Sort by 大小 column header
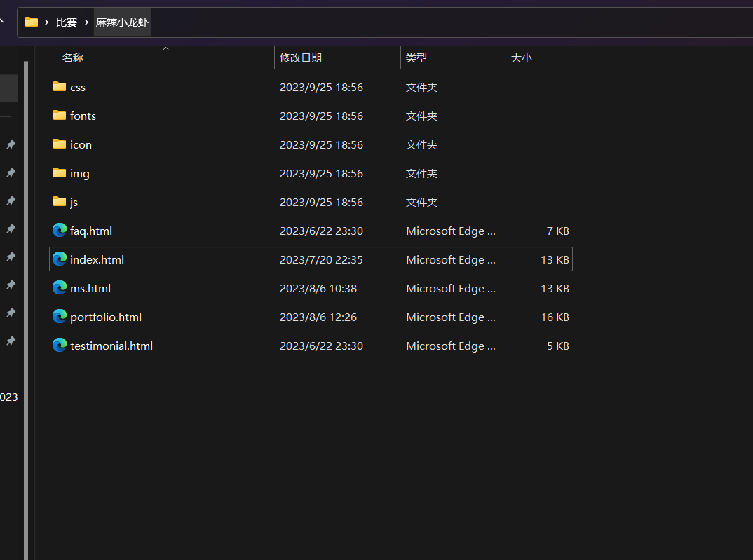 pos(522,58)
